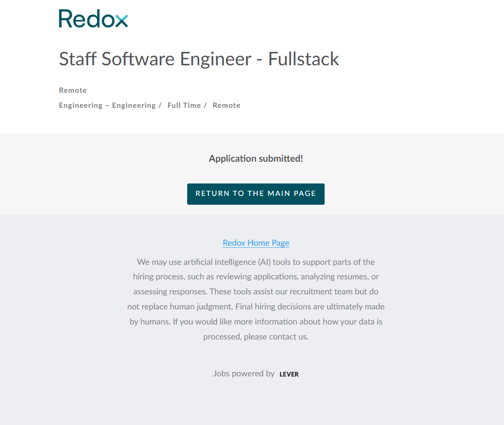Open the Redox Home Page link
This screenshot has height=425, width=504.
coord(256,243)
